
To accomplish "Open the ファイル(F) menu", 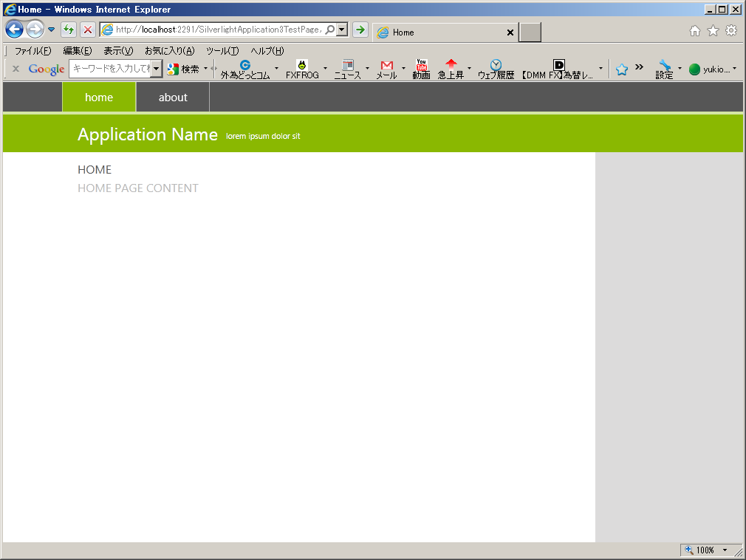I will (x=33, y=51).
